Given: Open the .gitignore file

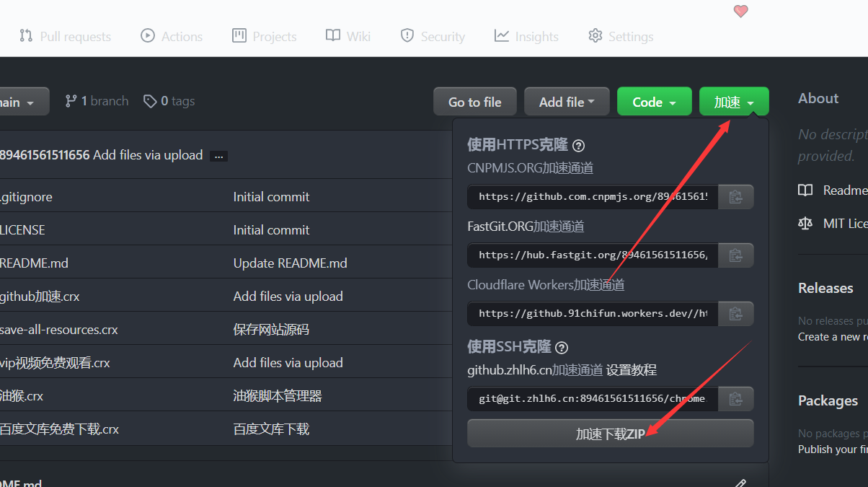Looking at the screenshot, I should pos(26,197).
